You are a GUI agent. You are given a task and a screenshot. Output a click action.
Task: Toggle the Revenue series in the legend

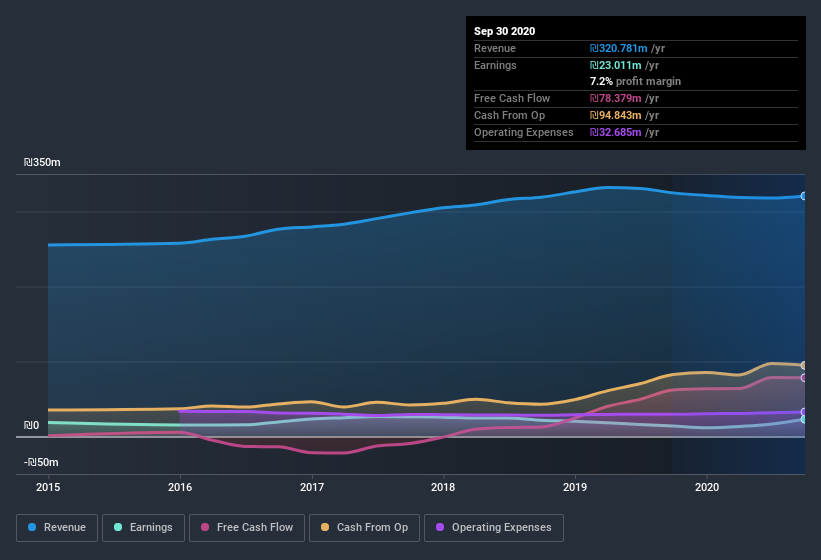pos(57,527)
